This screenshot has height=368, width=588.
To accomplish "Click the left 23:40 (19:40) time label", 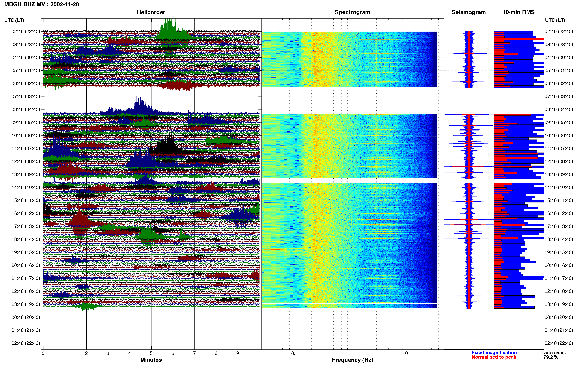I will (x=26, y=304).
